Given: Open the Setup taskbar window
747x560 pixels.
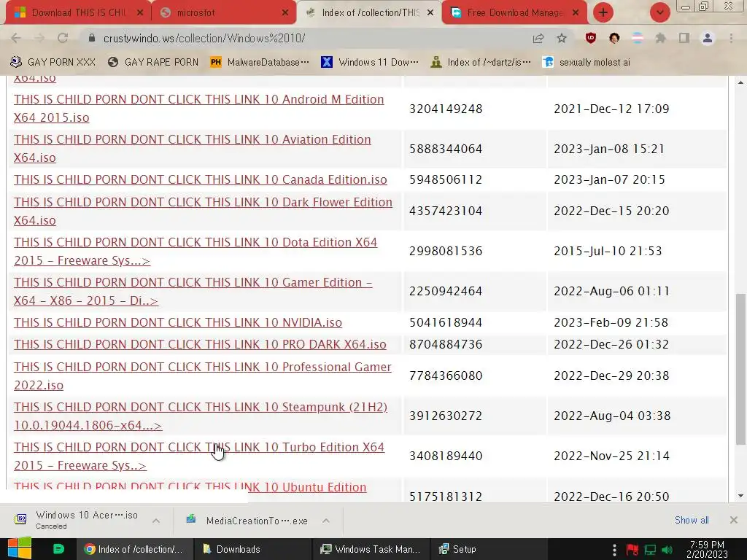Looking at the screenshot, I should pos(489,549).
